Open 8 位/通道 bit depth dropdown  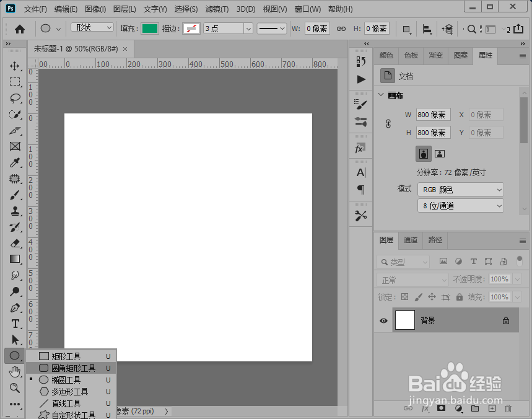(460, 206)
